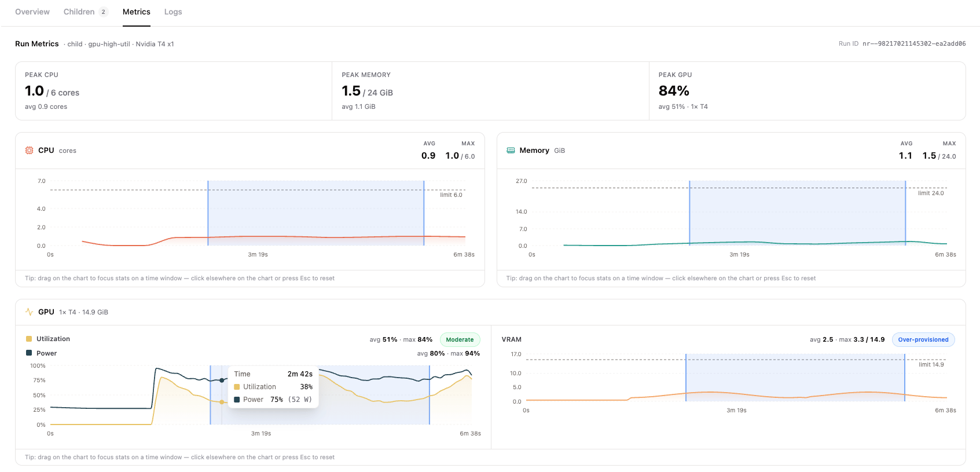Toggle the yellow Utilization legend swatch
This screenshot has height=472, width=980.
pos(29,339)
